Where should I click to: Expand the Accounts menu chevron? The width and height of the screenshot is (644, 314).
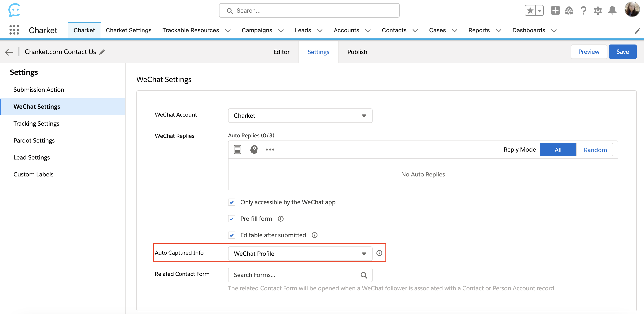368,30
